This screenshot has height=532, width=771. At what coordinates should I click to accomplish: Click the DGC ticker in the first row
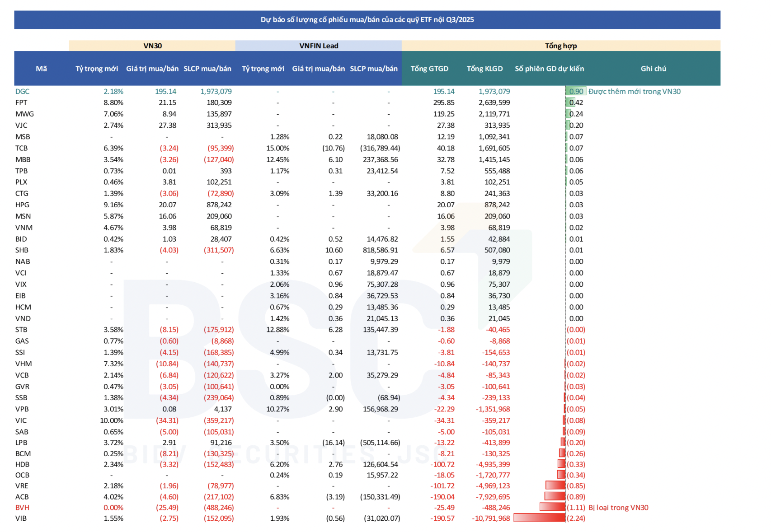22,91
